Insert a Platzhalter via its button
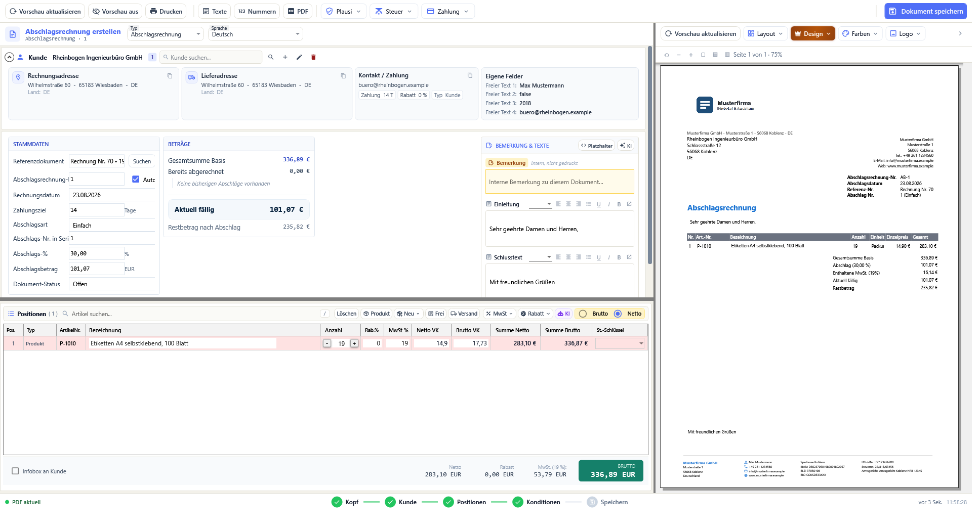The height and width of the screenshot is (530, 980). pos(596,146)
